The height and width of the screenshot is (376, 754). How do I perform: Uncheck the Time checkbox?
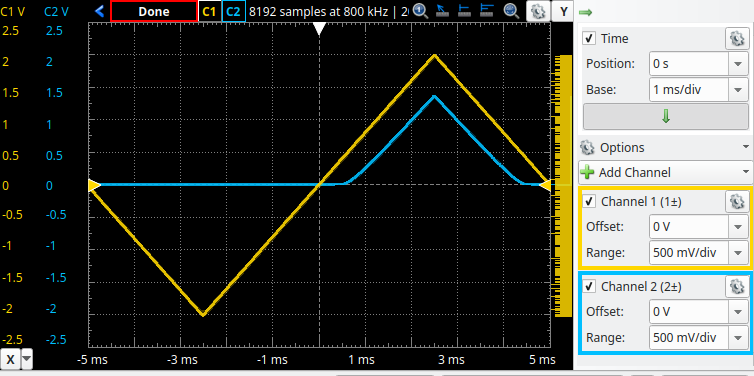click(590, 38)
